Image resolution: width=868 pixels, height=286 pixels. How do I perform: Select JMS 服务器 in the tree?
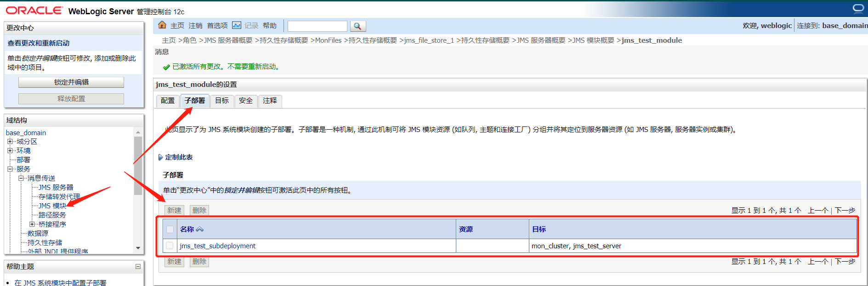56,188
